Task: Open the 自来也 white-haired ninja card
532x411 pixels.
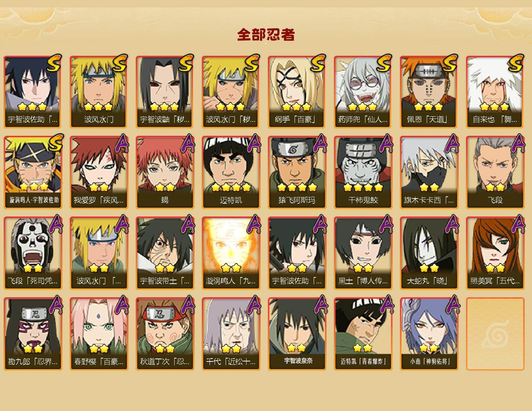Action: click(x=495, y=92)
